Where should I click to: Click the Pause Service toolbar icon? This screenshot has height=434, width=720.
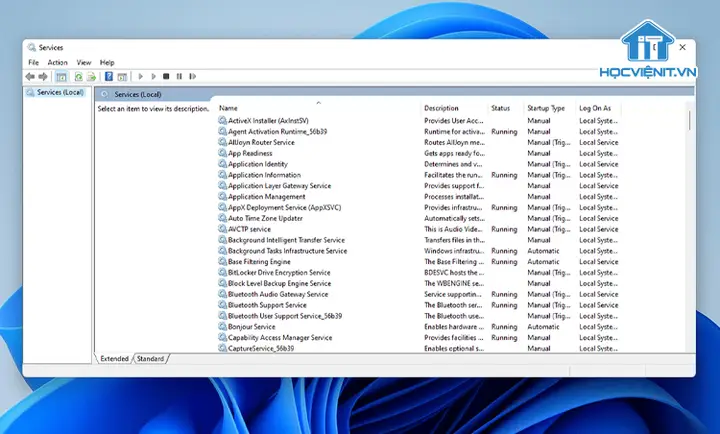[x=179, y=76]
